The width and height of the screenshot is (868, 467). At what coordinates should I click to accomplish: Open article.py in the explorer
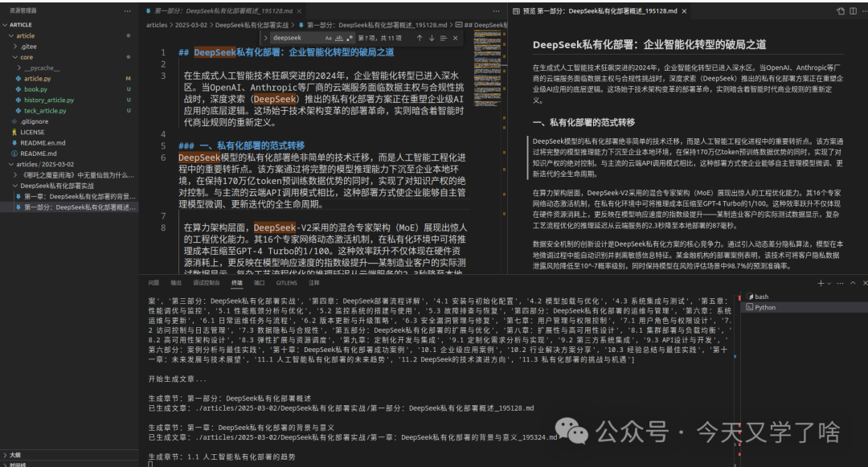[x=37, y=79]
